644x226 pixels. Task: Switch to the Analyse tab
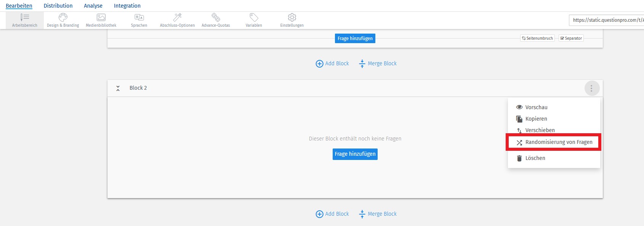point(93,6)
